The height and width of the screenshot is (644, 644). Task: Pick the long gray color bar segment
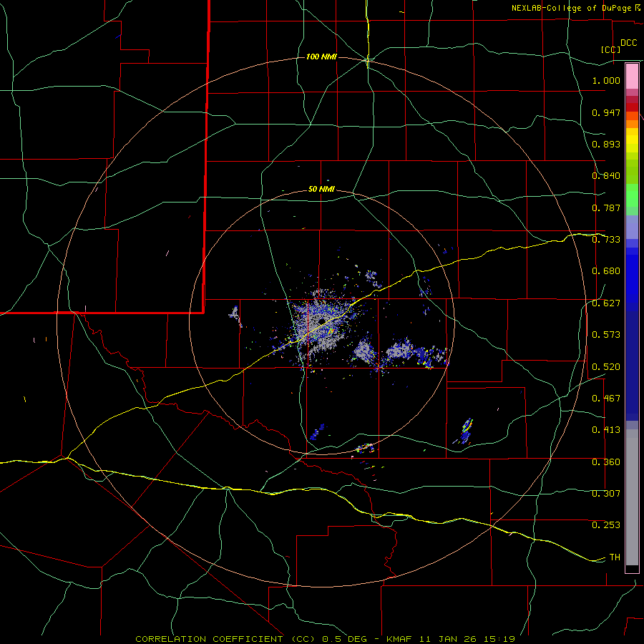coord(632,497)
